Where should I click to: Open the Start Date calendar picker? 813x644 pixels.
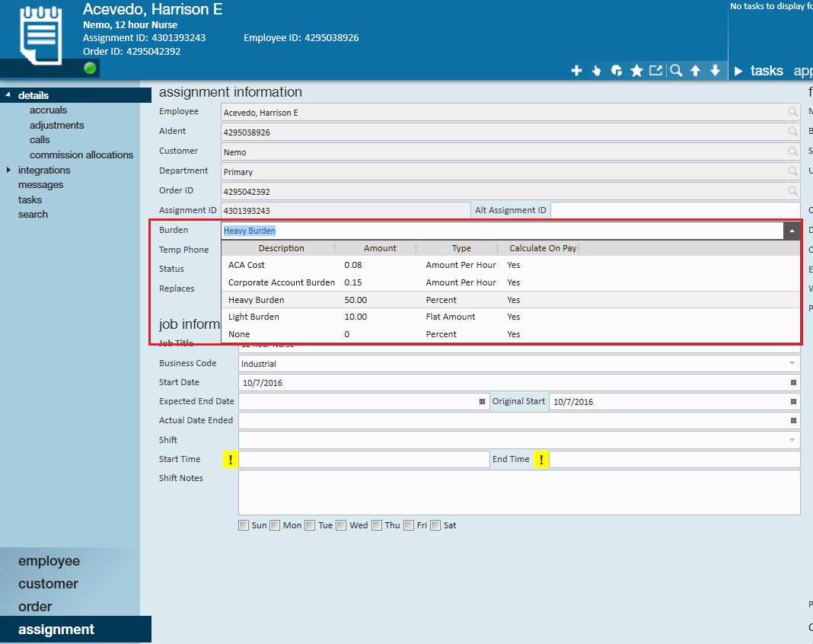click(793, 383)
